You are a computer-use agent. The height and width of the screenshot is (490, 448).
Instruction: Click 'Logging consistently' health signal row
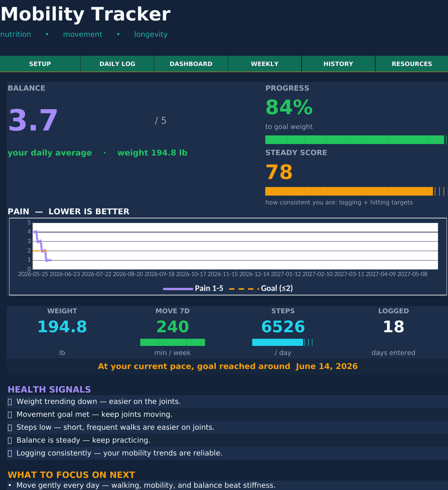[227, 453]
